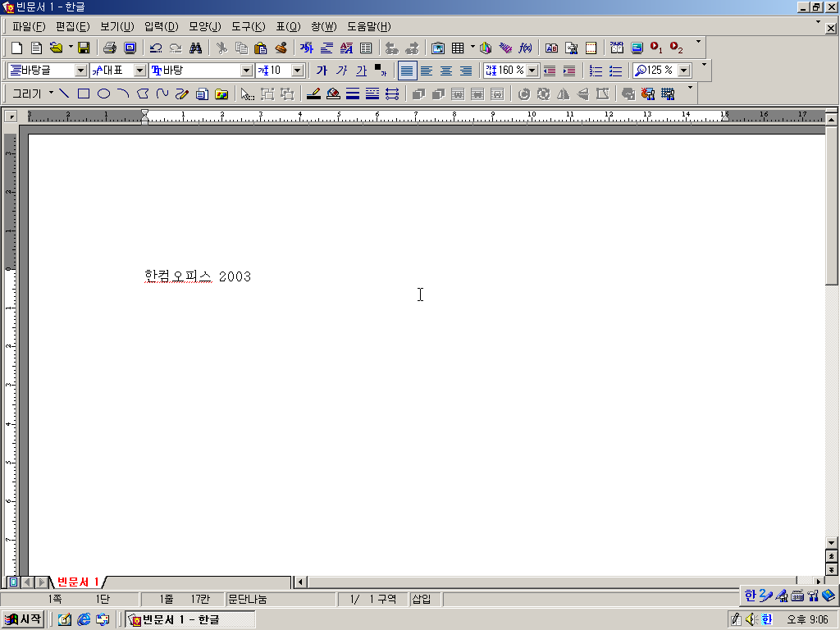The height and width of the screenshot is (630, 840).
Task: Select the line drawing tool
Action: click(x=64, y=94)
